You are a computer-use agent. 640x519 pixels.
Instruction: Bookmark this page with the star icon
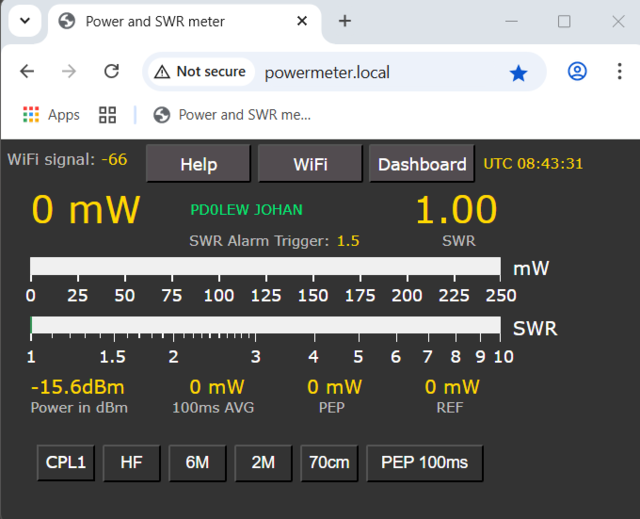[518, 72]
